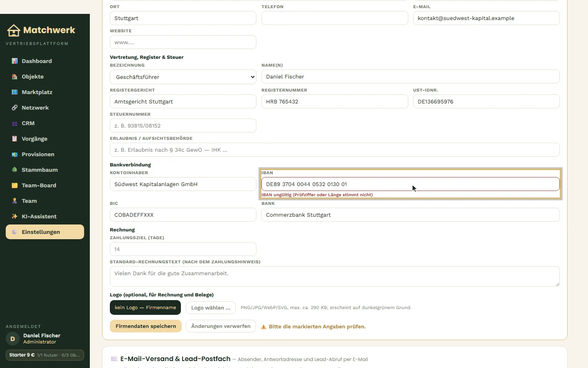Focus the Telefon input field
The image size is (588, 368).
(335, 18)
